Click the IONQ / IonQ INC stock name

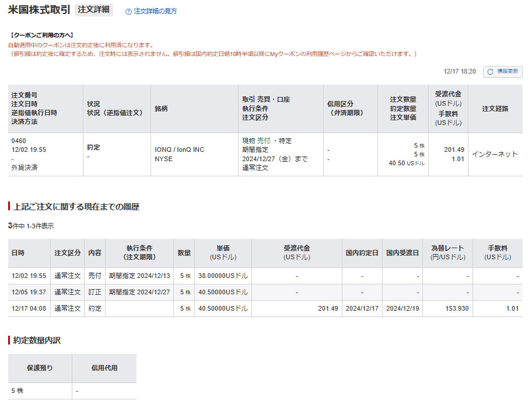(x=180, y=149)
